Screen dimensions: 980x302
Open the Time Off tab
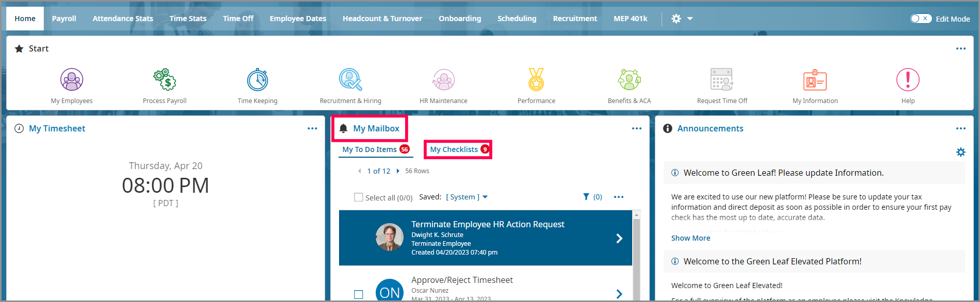tap(238, 19)
